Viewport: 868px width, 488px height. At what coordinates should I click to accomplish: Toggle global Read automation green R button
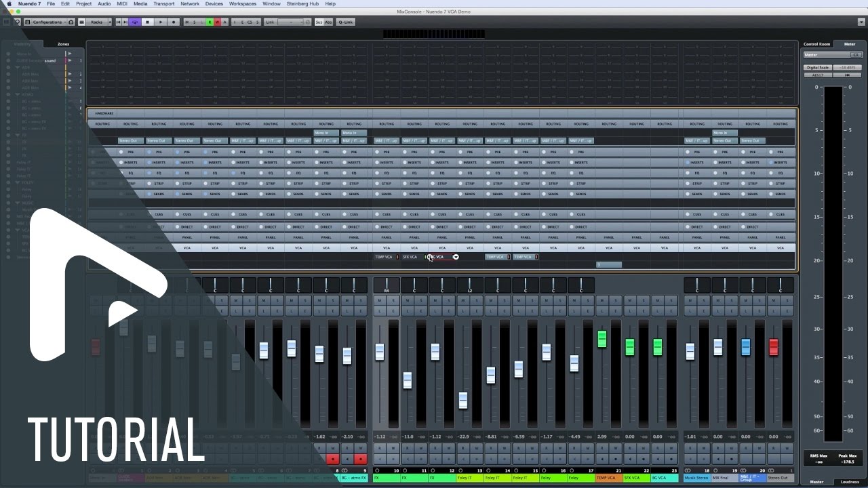click(210, 22)
